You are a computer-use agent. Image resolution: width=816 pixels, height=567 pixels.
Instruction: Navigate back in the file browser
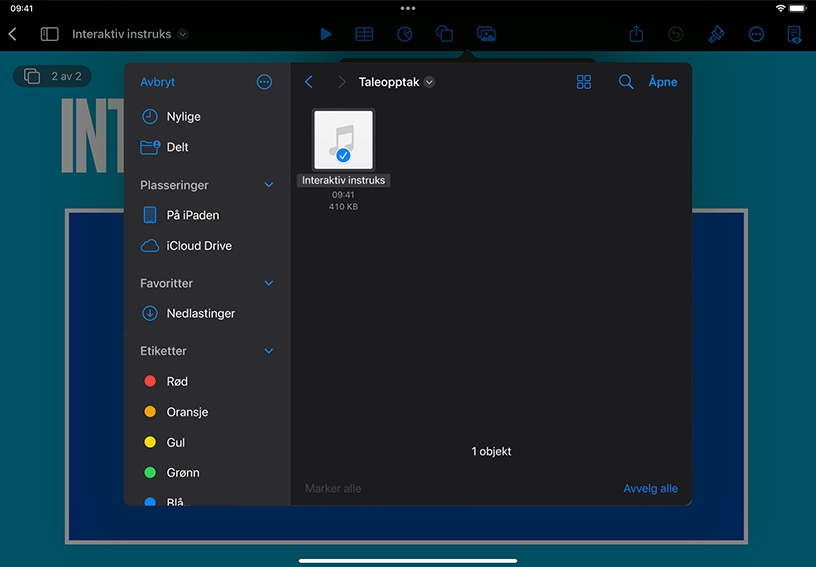pos(309,82)
